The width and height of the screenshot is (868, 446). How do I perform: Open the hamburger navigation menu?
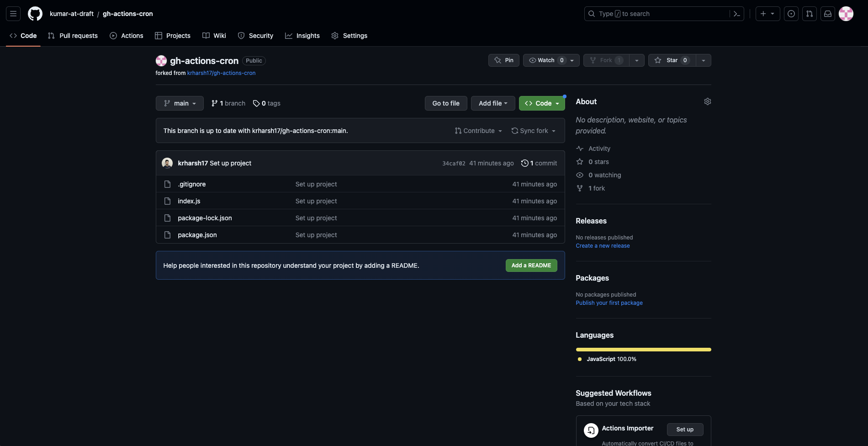[x=13, y=14]
